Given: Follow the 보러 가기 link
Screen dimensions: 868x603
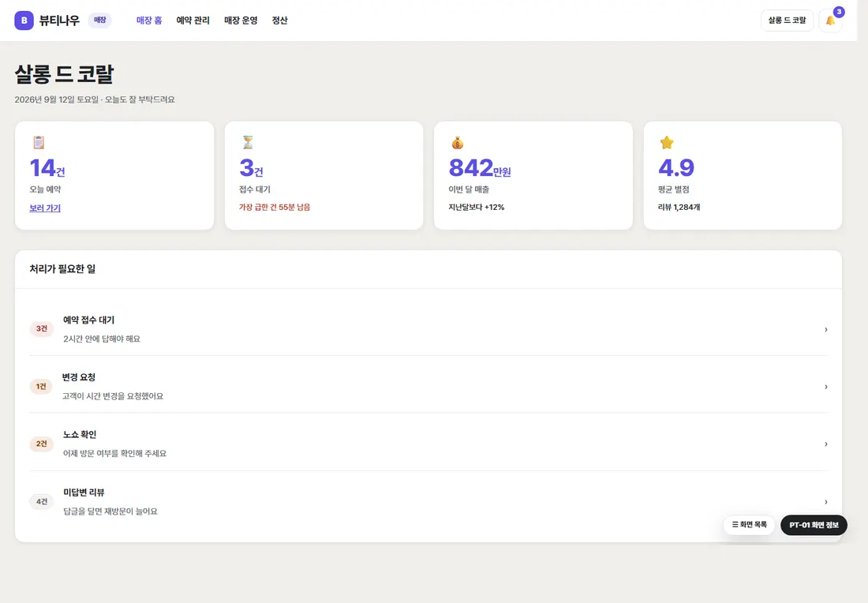Looking at the screenshot, I should click(x=45, y=208).
